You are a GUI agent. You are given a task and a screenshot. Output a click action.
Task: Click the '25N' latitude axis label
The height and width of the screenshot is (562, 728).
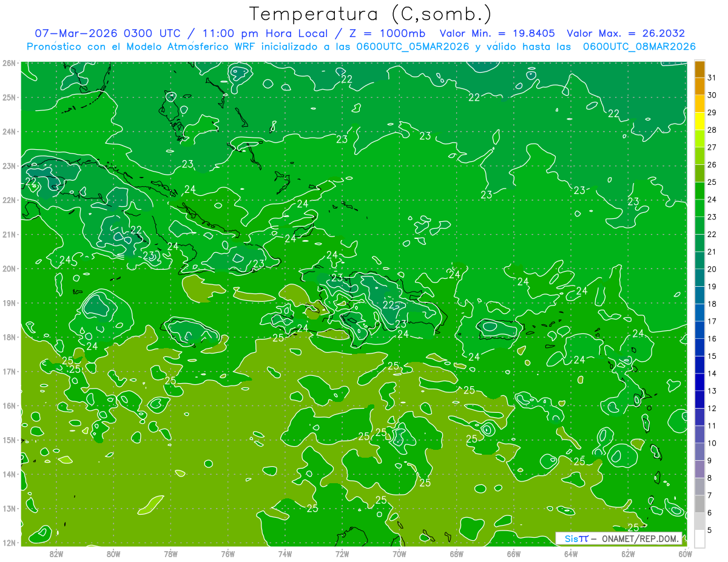(x=9, y=98)
